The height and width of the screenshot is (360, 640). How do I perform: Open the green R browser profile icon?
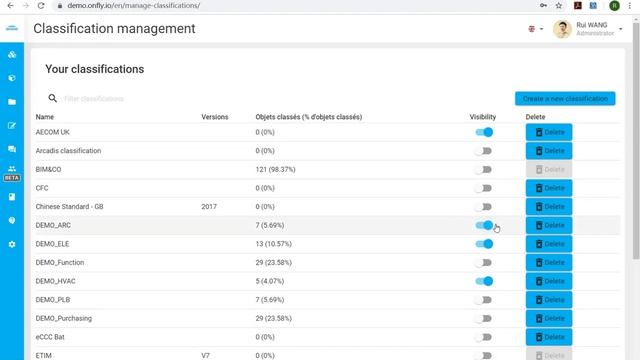tap(614, 5)
